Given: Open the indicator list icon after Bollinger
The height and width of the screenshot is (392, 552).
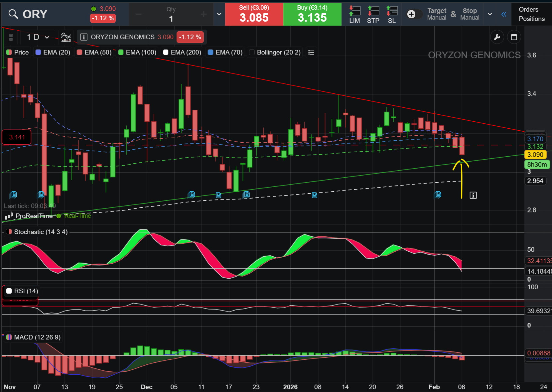Looking at the screenshot, I should click(311, 52).
